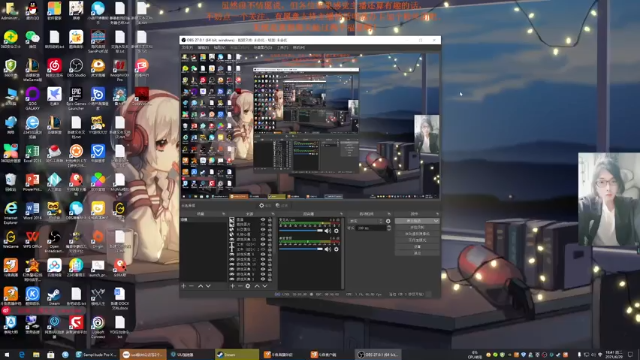Screen dimensions: 640x360
Task: Open QQ penguin desktop icon
Action: (32, 11)
